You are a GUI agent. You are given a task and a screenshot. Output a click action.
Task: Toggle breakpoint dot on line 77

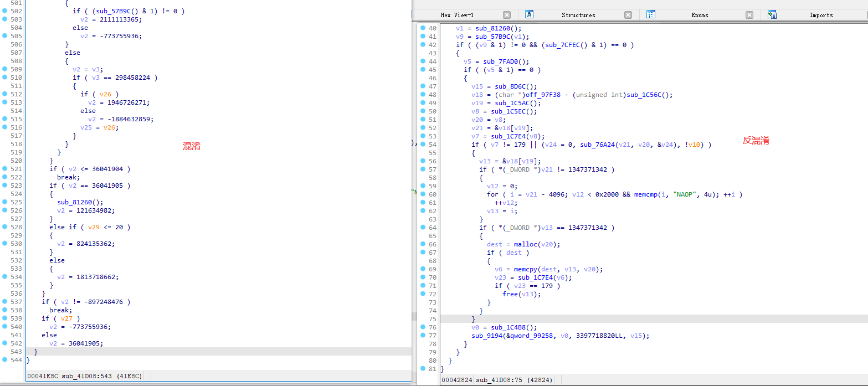423,335
